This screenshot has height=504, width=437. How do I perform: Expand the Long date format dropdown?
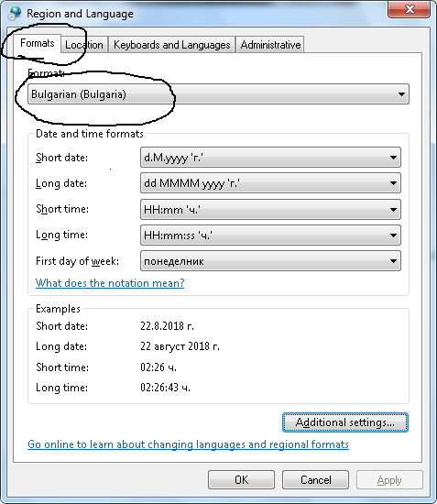tap(270, 183)
